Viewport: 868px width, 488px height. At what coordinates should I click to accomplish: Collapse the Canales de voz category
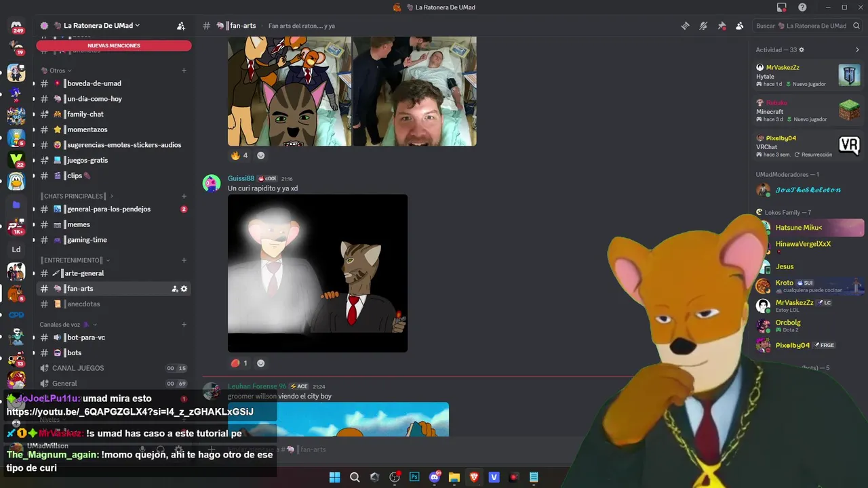tap(68, 325)
